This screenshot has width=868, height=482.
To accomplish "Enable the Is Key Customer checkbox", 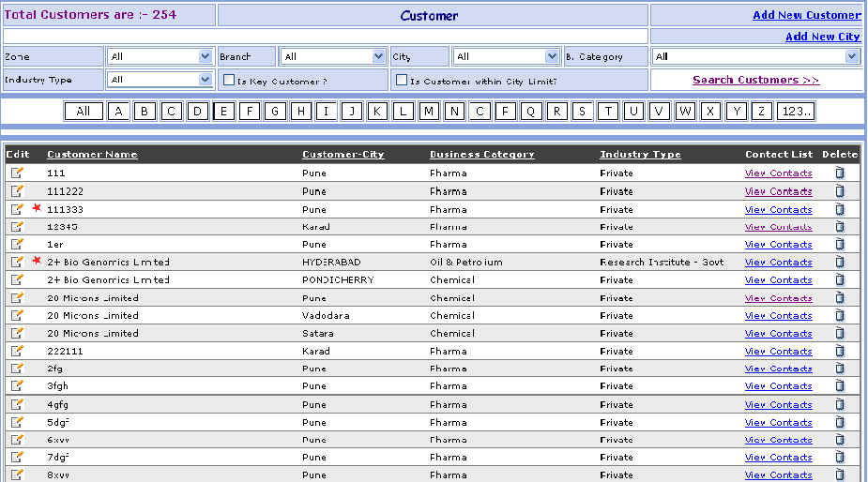I will click(229, 81).
